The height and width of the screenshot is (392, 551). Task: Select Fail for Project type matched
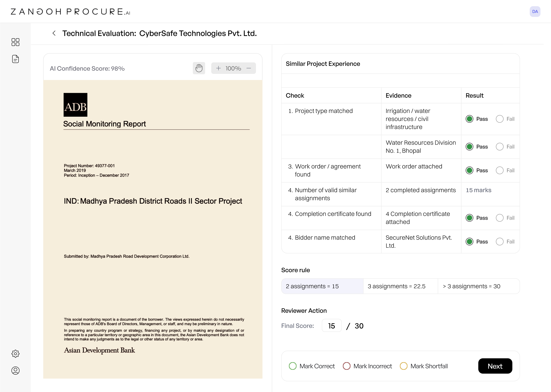(499, 119)
